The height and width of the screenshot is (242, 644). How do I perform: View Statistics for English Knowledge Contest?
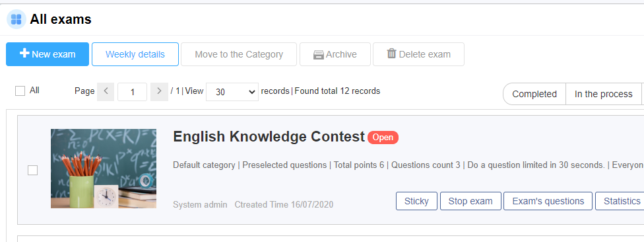click(621, 201)
